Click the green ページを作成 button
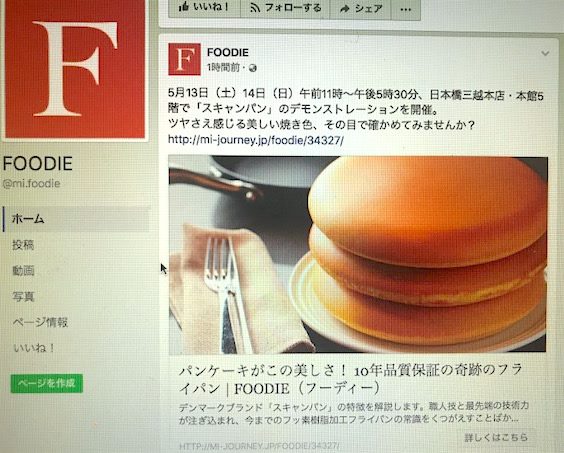The width and height of the screenshot is (564, 453). [47, 384]
